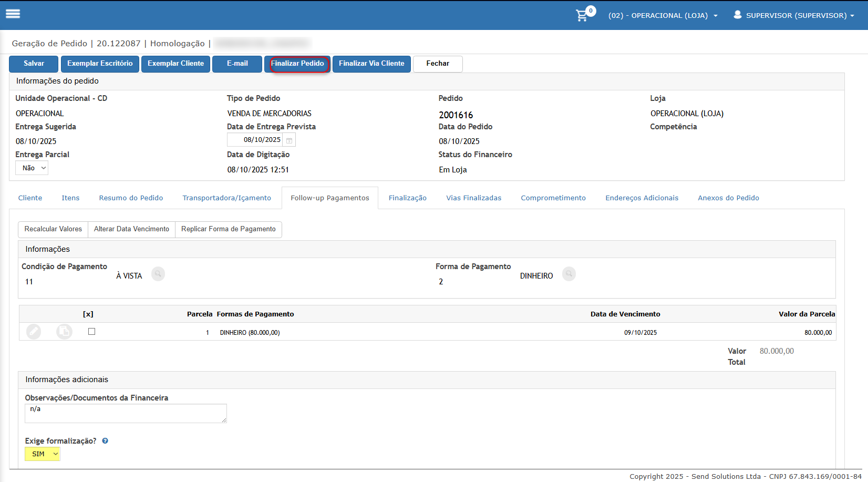Click the Recalcular Valores button
Screen dimensions: 868x482
(x=53, y=229)
